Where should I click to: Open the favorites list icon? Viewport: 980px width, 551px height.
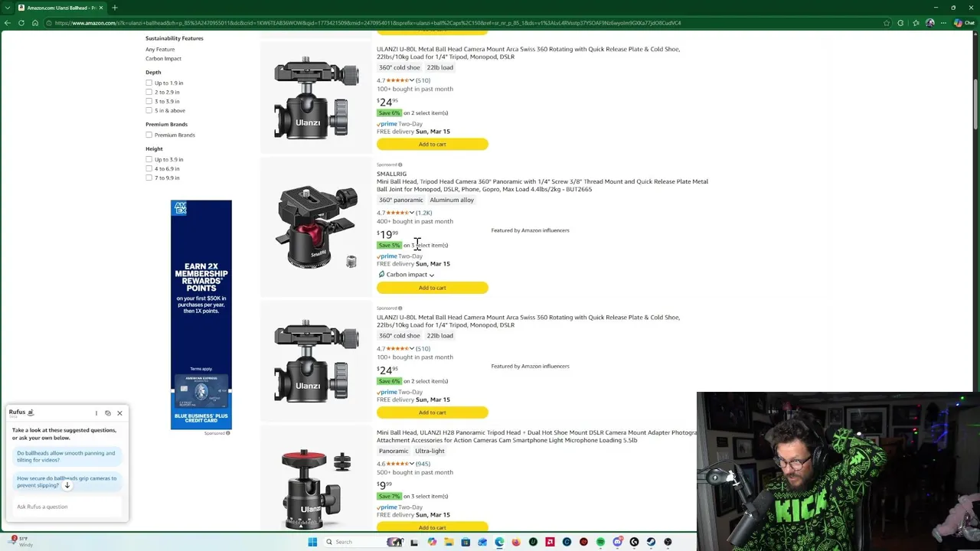point(915,23)
